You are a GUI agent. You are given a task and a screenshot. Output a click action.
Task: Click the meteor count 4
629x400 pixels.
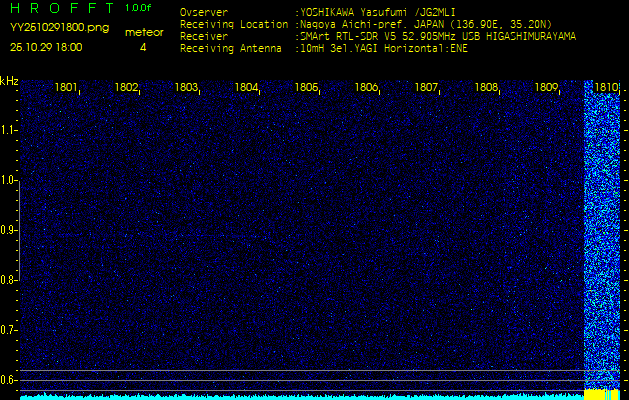143,48
